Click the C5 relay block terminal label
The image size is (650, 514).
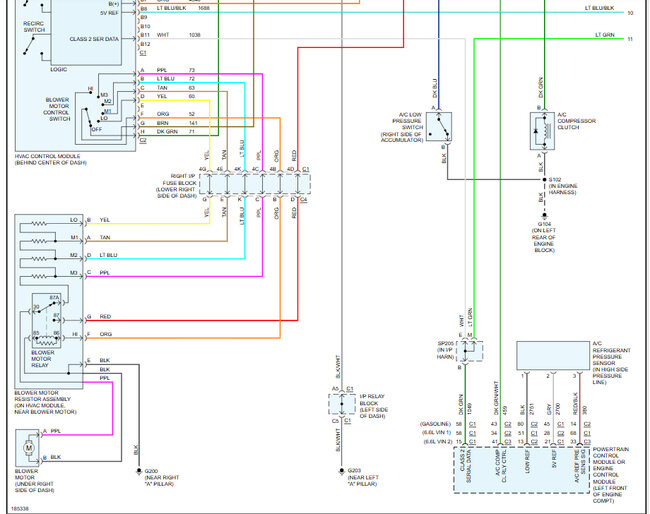[x=335, y=421]
